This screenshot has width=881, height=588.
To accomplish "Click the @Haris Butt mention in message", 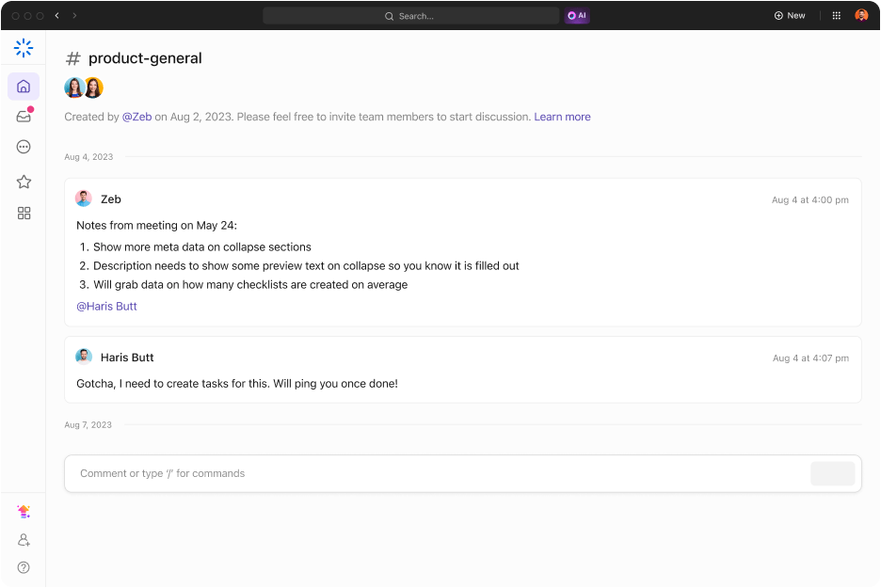I will [x=106, y=306].
